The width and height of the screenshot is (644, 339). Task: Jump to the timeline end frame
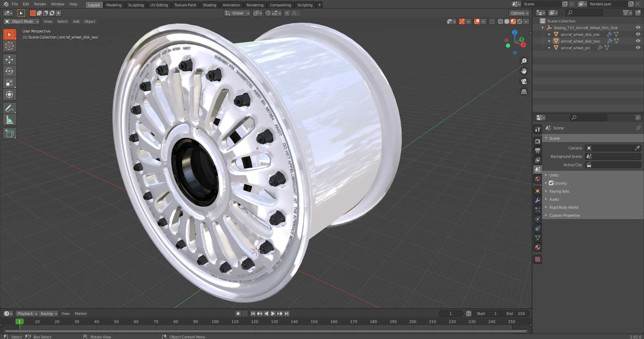pos(286,314)
